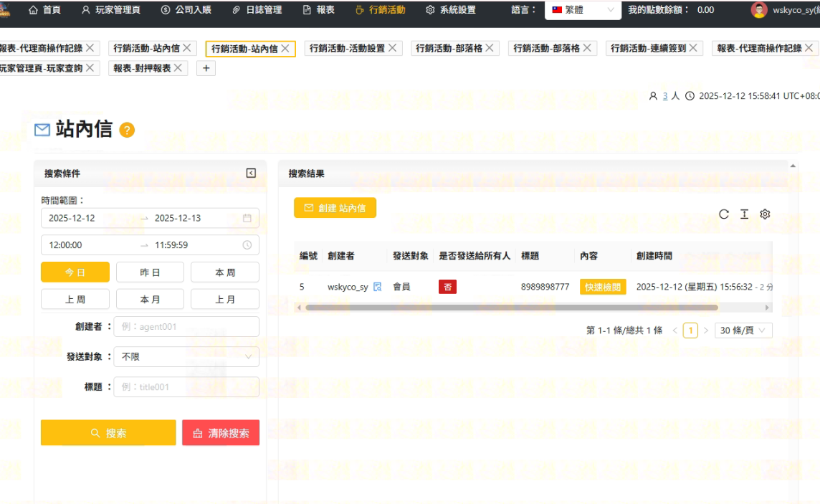820x504 pixels.
Task: Open the 繁體 language selector
Action: click(582, 10)
